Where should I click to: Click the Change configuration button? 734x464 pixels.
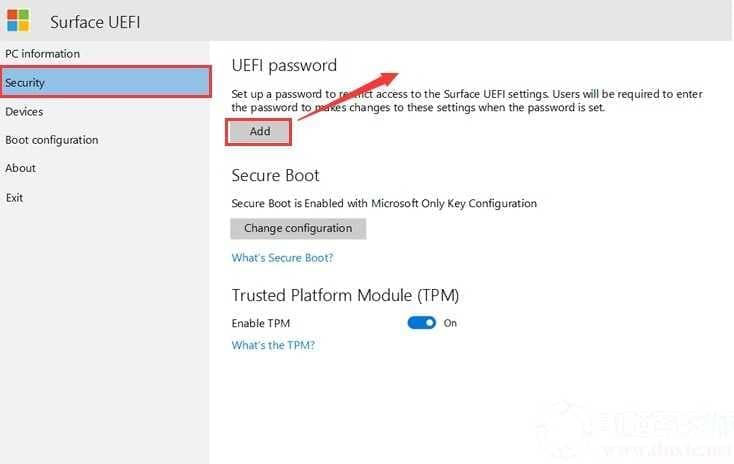(x=298, y=228)
